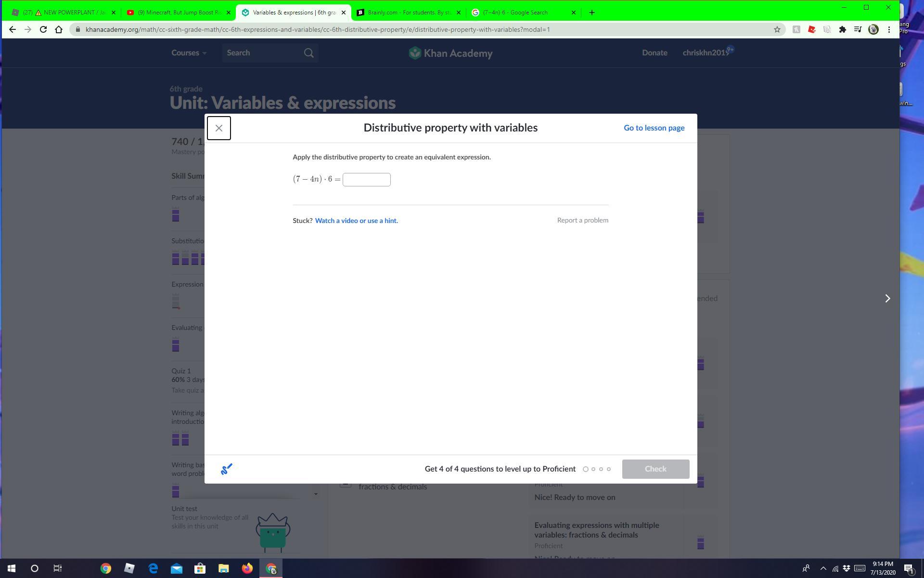Viewport: 924px width, 578px height.
Task: Click the search magnifier icon
Action: 308,53
